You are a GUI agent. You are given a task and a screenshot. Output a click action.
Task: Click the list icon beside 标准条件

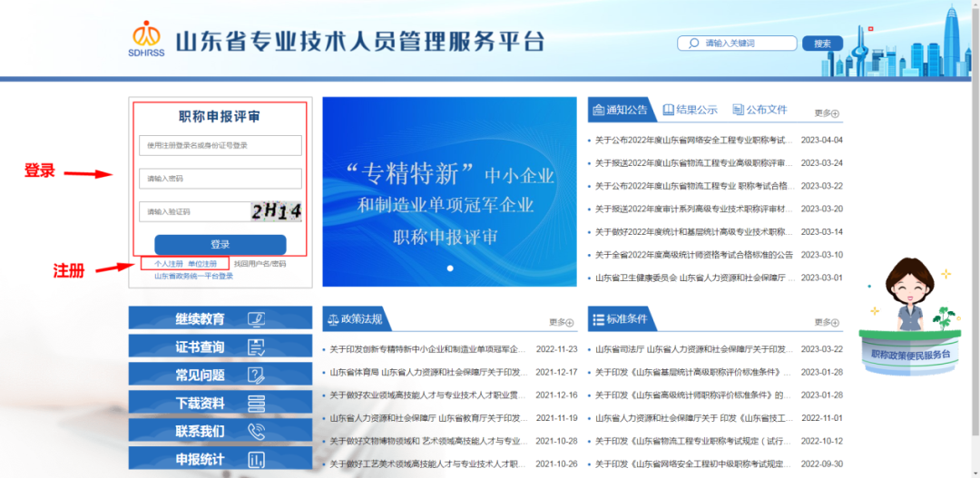(x=598, y=319)
